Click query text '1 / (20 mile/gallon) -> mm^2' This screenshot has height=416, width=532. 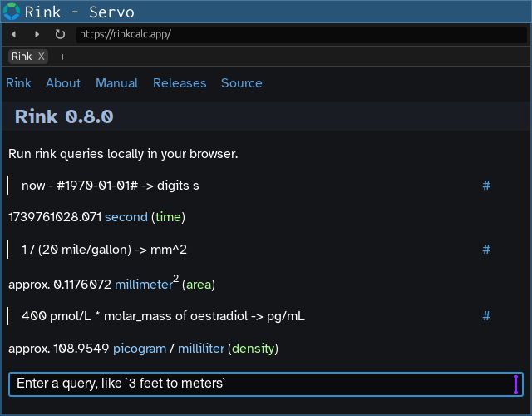tap(104, 250)
